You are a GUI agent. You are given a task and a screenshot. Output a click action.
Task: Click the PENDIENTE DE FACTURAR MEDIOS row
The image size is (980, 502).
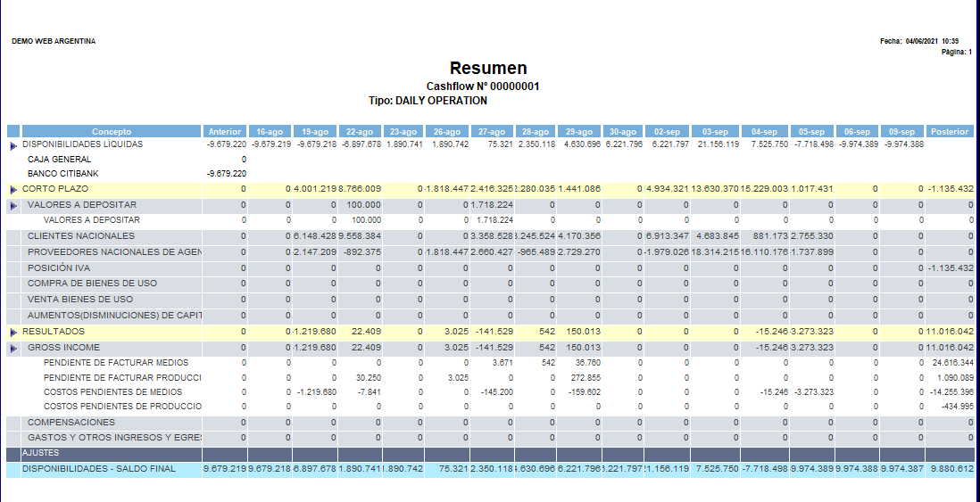tap(109, 364)
